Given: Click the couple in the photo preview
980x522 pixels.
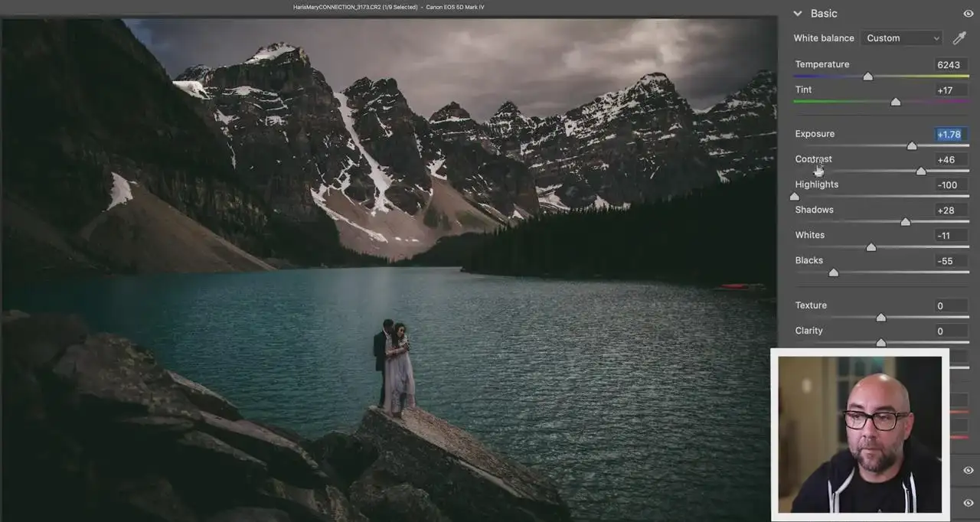Looking at the screenshot, I should [394, 368].
